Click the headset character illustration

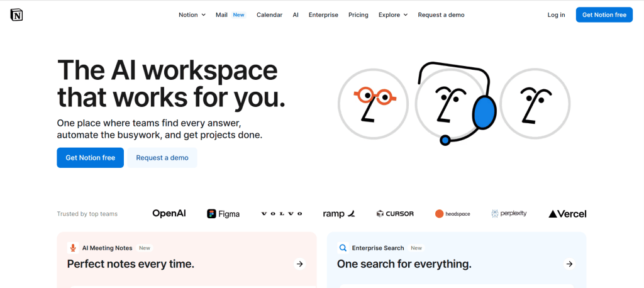coord(454,102)
